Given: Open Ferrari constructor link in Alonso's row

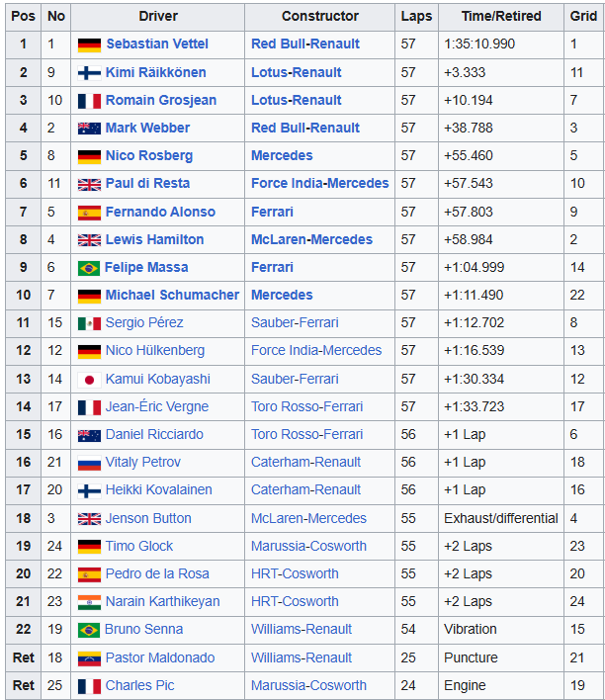Looking at the screenshot, I should point(273,212).
